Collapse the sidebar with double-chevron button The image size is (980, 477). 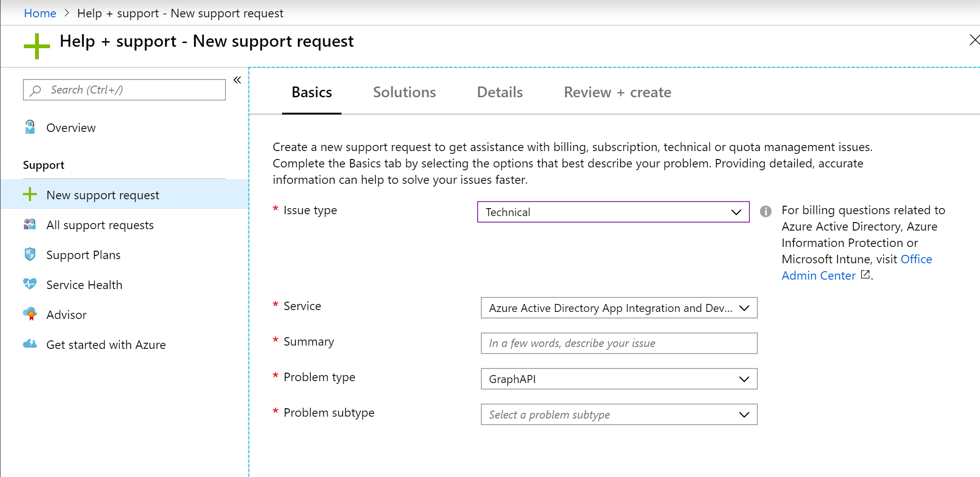click(x=237, y=80)
